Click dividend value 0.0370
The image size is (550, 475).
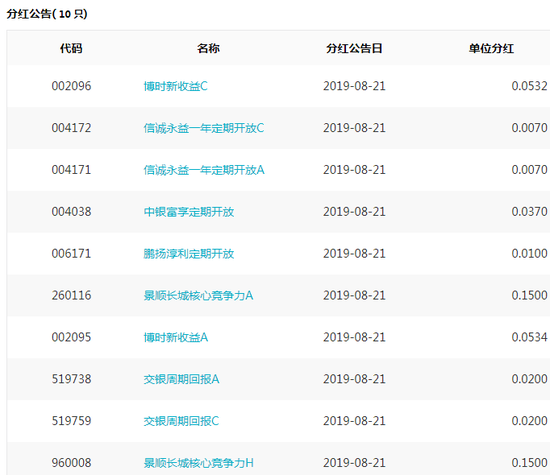[x=529, y=212]
